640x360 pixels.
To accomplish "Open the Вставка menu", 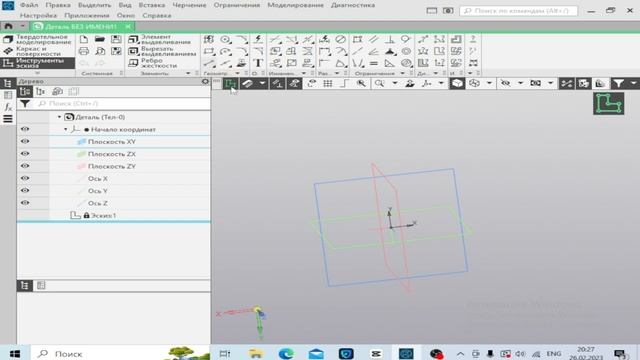I will [152, 5].
